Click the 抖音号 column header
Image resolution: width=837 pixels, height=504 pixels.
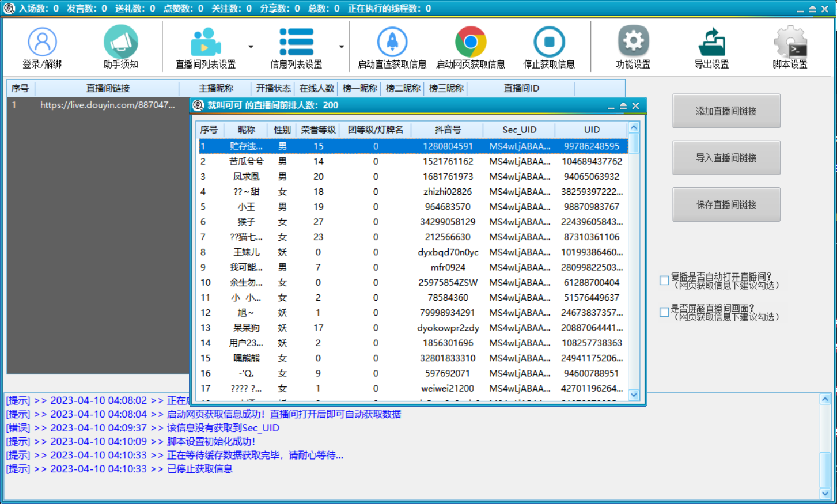446,130
